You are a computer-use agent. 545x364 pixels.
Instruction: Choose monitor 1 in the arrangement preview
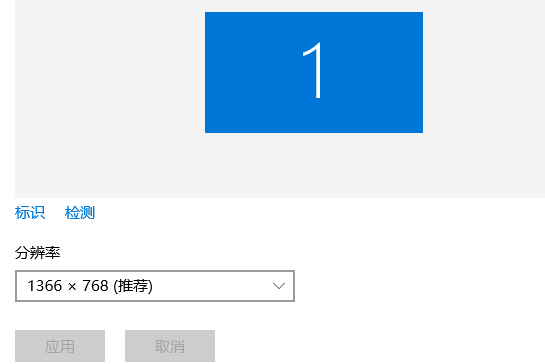[x=314, y=72]
